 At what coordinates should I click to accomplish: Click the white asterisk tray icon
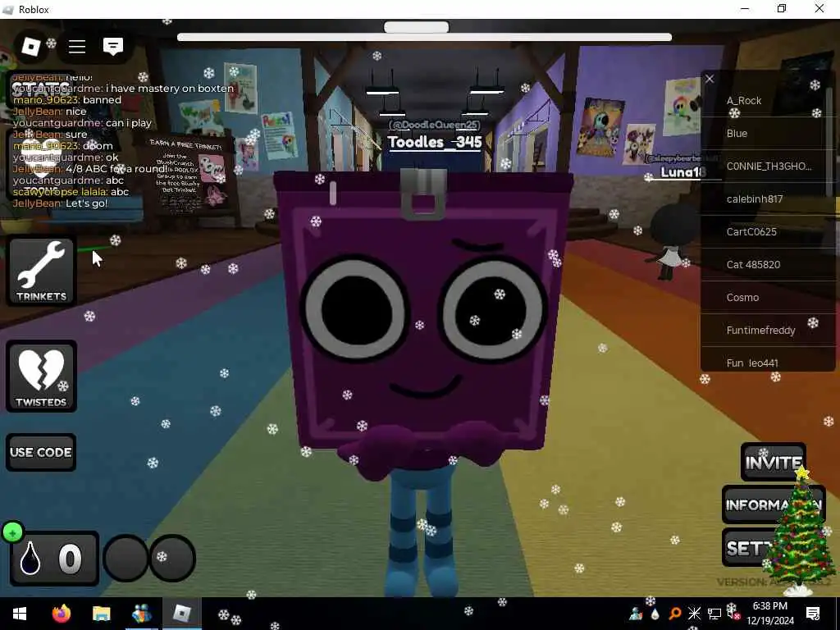[694, 614]
